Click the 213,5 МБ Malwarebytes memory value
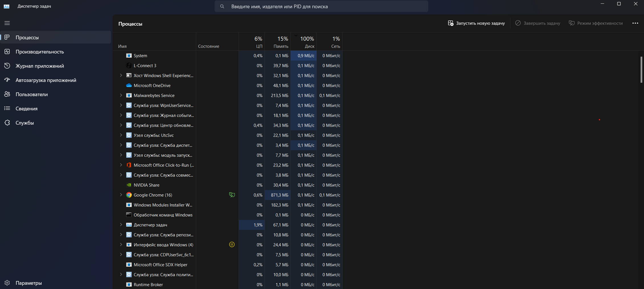Viewport: 644px width, 289px height. (x=280, y=95)
